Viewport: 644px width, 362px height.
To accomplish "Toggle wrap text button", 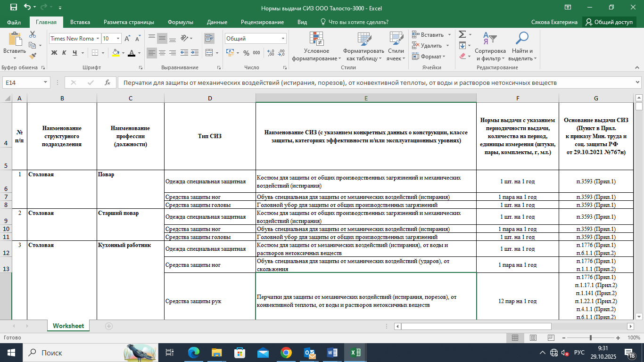I will [x=209, y=39].
